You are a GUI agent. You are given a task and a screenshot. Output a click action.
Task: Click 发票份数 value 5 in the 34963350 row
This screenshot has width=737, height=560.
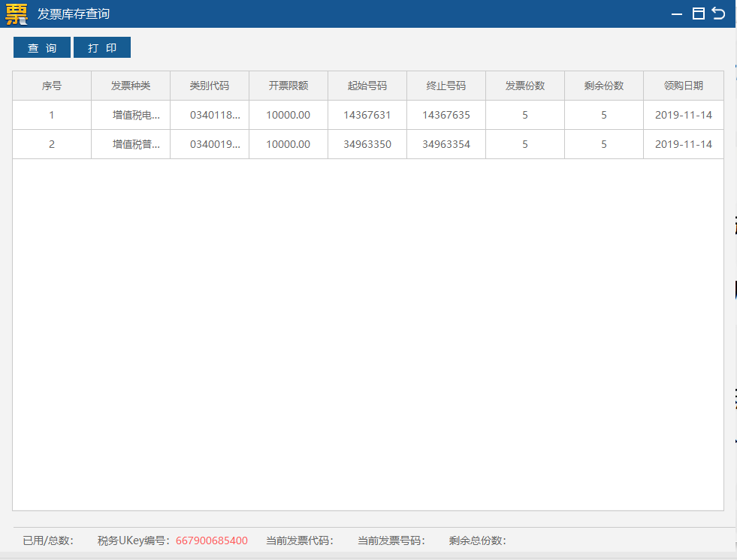pyautogui.click(x=525, y=144)
